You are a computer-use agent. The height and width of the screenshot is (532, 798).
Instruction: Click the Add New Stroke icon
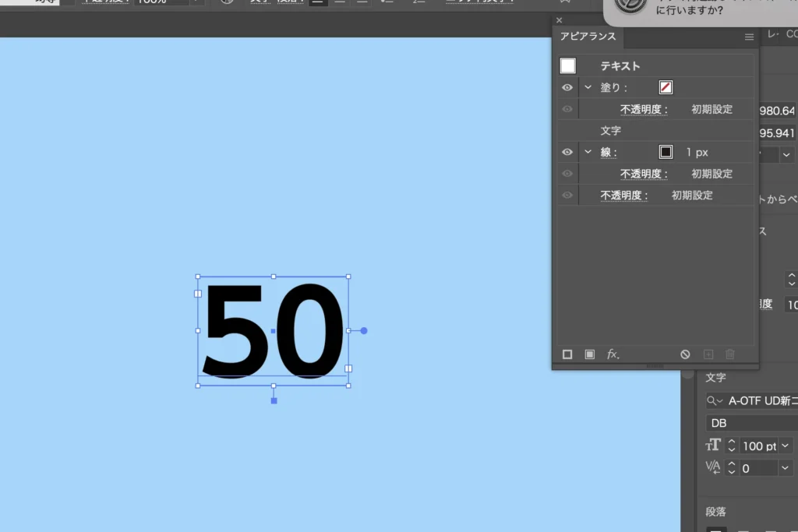pyautogui.click(x=567, y=354)
